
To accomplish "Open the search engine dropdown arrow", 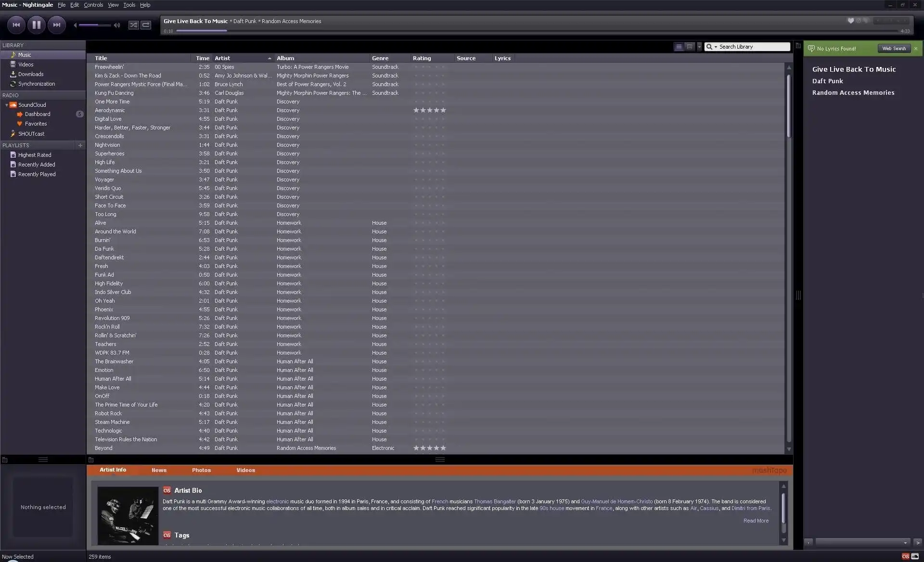I will (x=716, y=47).
